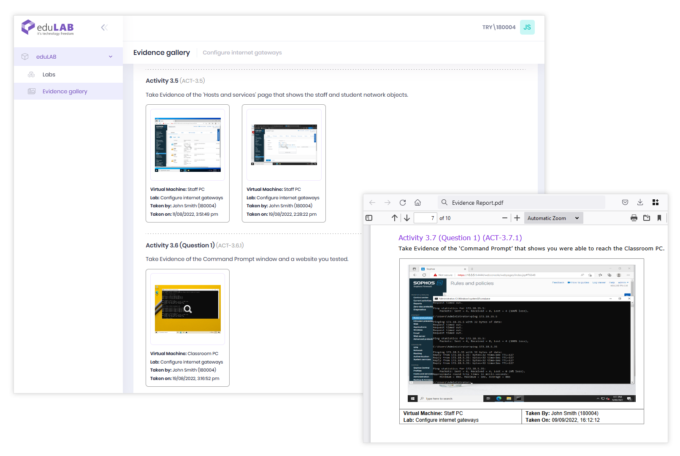Zoom out of the PDF document

pyautogui.click(x=502, y=218)
